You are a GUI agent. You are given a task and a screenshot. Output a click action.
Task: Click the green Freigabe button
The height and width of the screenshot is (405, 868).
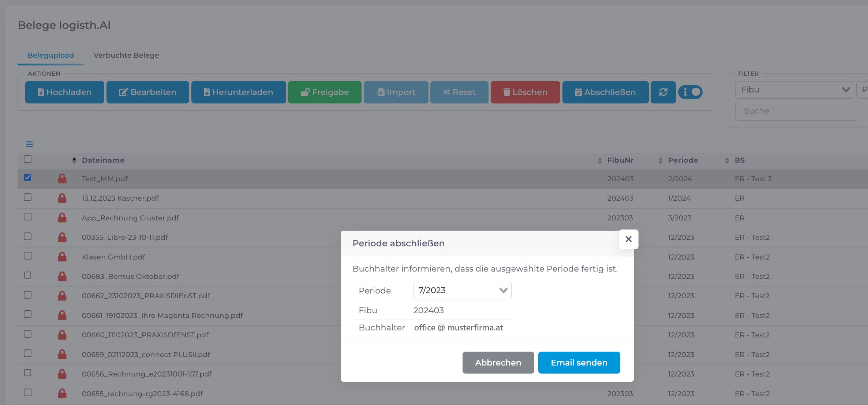click(325, 92)
